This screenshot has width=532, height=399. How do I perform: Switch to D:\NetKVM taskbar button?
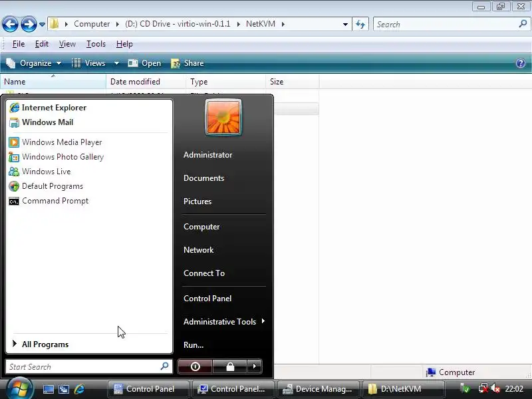click(403, 389)
